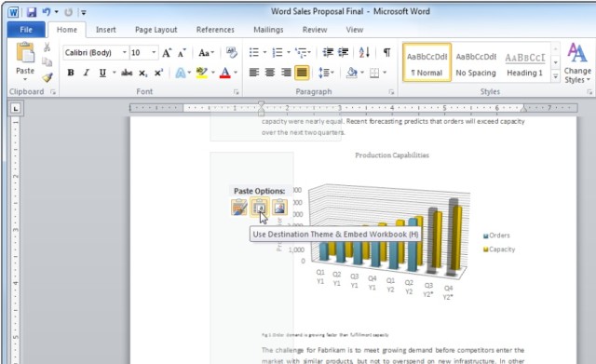Click the Shading paint bucket icon
596x364 pixels.
tap(352, 73)
